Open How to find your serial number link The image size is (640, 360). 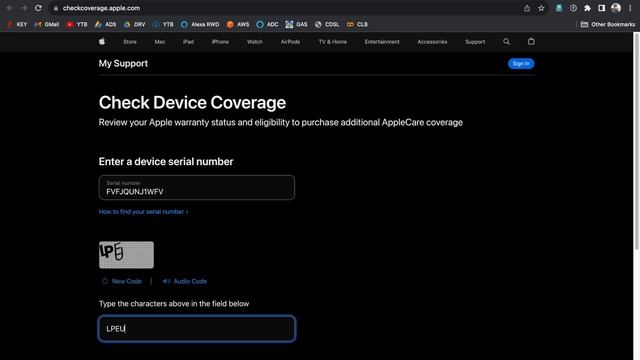(x=143, y=212)
